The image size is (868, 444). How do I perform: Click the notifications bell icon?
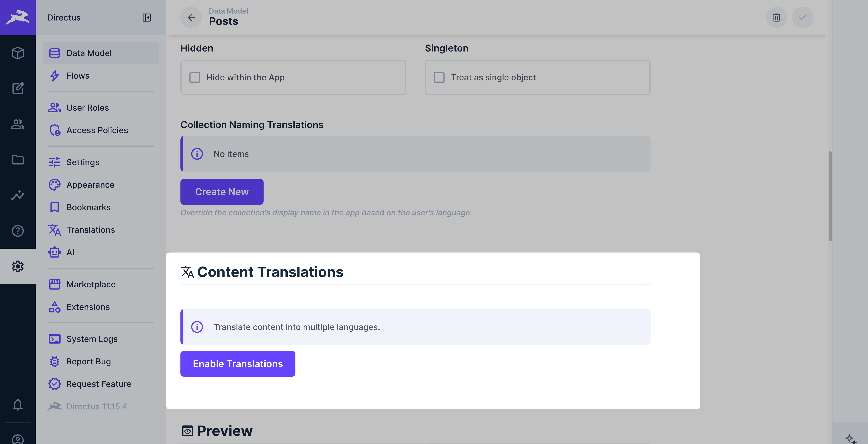(x=17, y=405)
